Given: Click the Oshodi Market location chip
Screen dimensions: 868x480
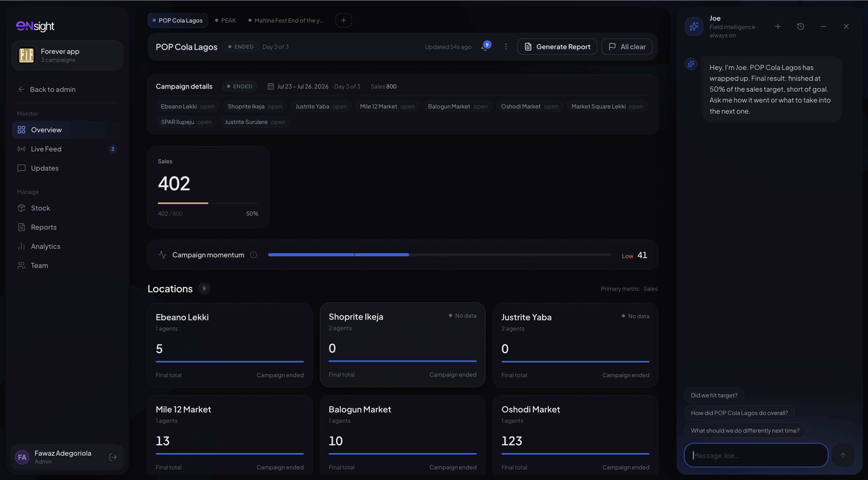Looking at the screenshot, I should (x=529, y=106).
